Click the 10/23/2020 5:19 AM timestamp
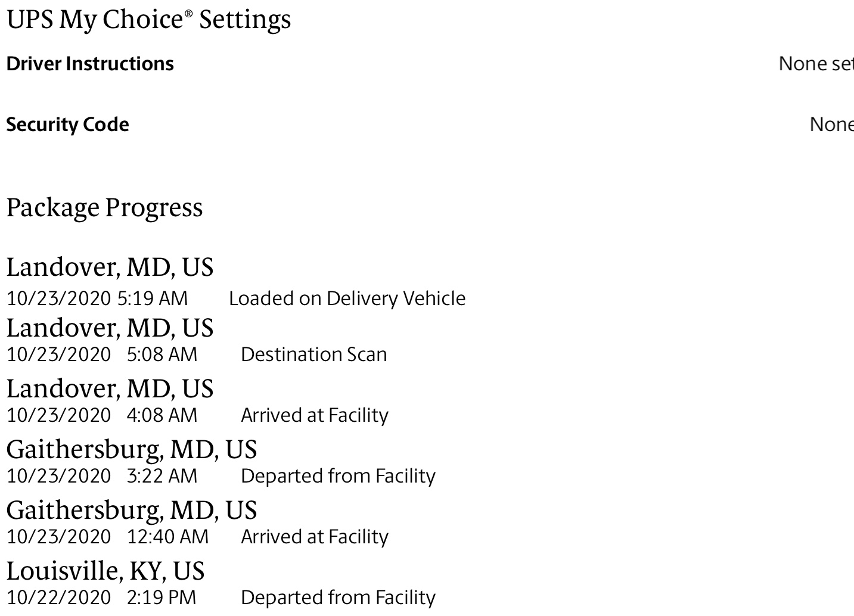Image resolution: width=854 pixels, height=616 pixels. 97,298
